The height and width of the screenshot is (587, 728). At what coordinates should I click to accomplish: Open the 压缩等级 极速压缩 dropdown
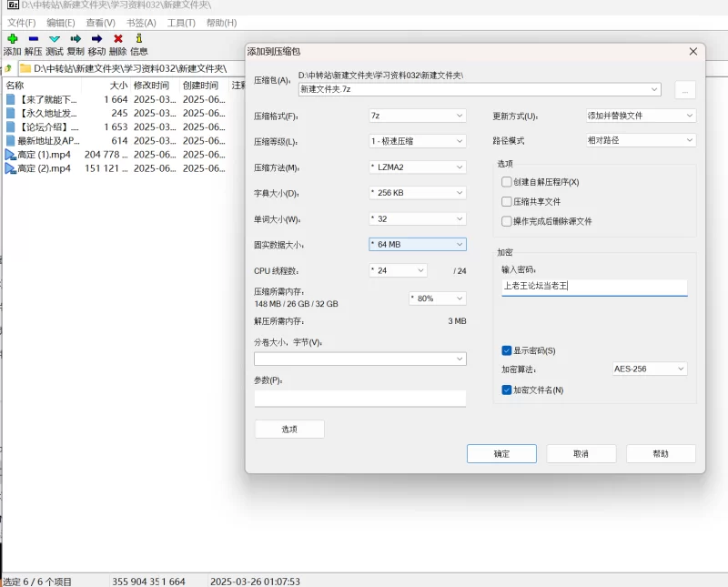click(x=418, y=141)
